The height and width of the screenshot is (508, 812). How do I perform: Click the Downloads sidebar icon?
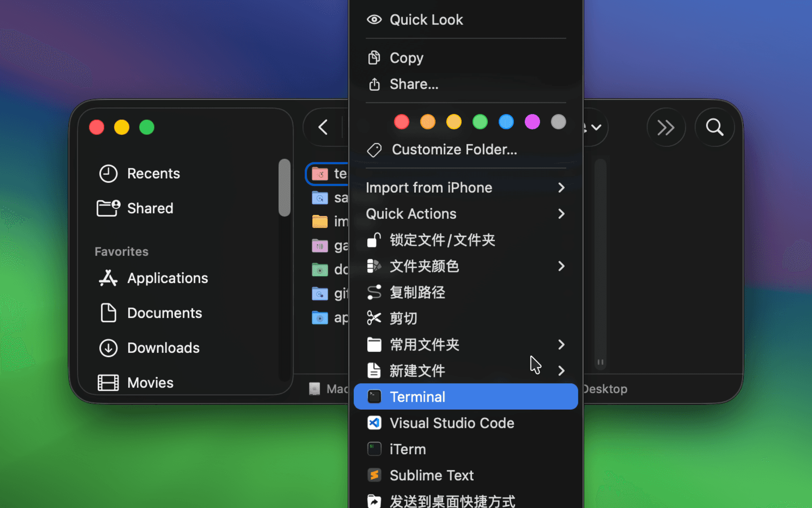[x=108, y=348]
